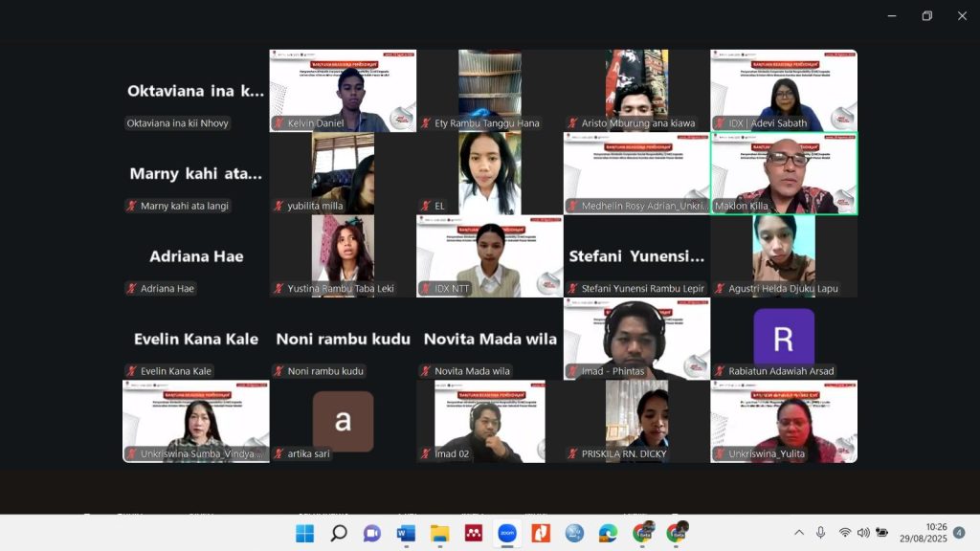Open taskbar Search magnifier
Image resolution: width=980 pixels, height=551 pixels.
tap(339, 533)
